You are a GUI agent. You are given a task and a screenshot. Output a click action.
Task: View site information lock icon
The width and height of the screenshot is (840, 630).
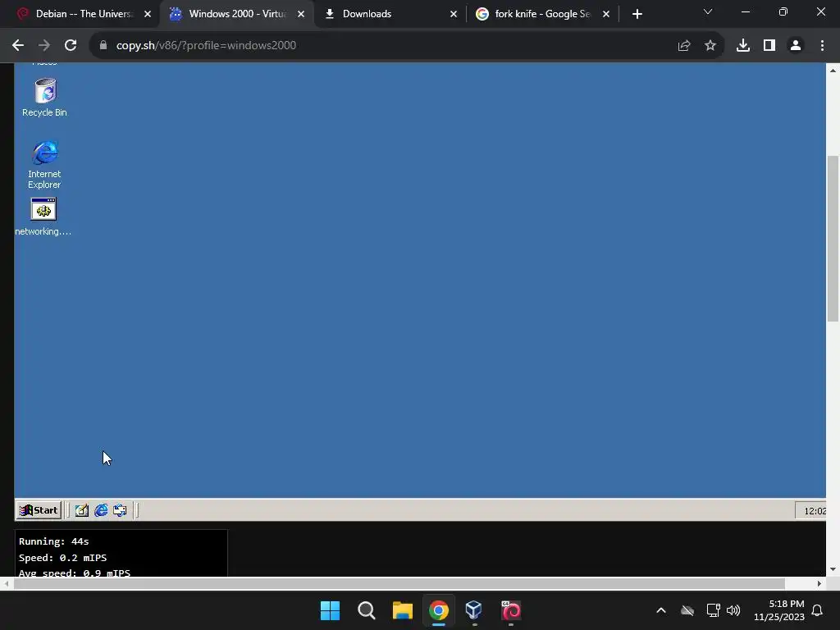pos(103,46)
